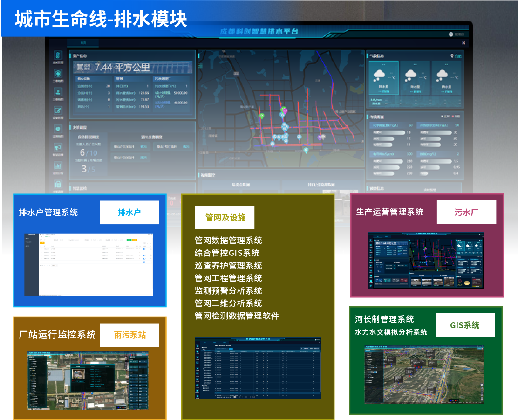Click the 污水厂 label button
Screen dimensions: 518x420
click(x=466, y=212)
